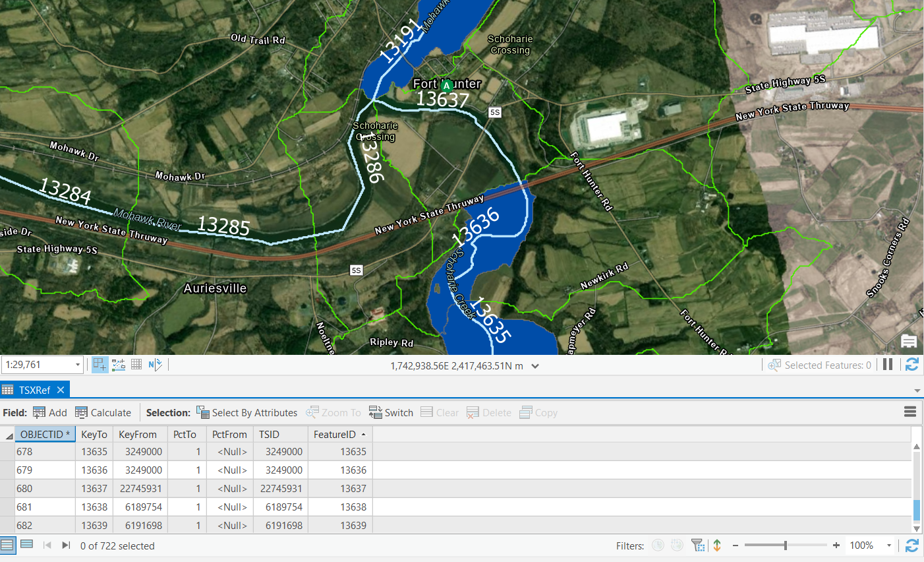Click TSID cell 6191698
This screenshot has width=924, height=562.
coord(281,526)
